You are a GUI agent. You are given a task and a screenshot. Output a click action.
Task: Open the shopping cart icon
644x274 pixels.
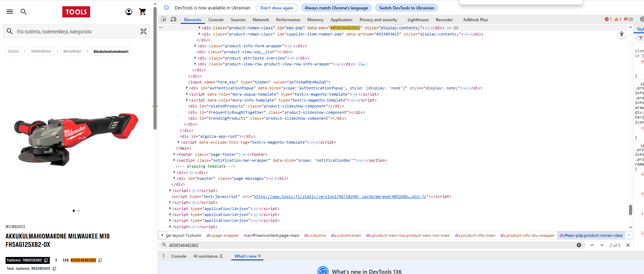point(142,12)
